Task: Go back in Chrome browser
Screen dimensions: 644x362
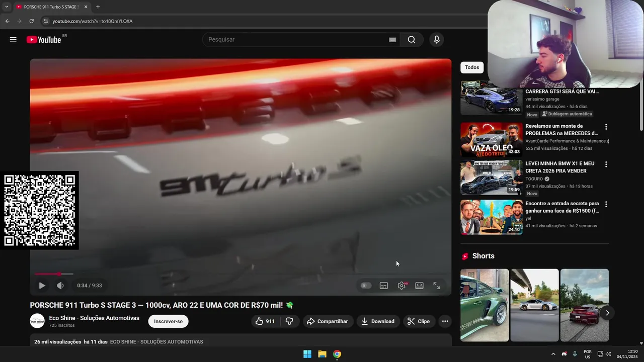Action: pyautogui.click(x=7, y=21)
